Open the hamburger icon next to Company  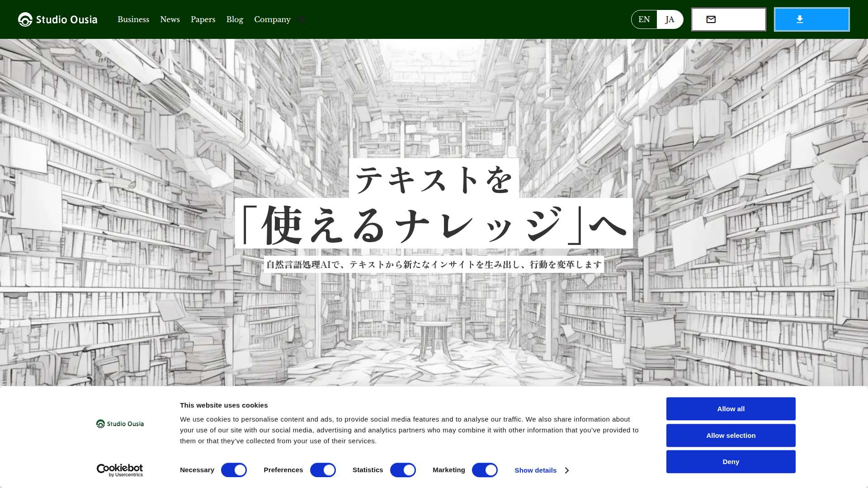[x=302, y=19]
